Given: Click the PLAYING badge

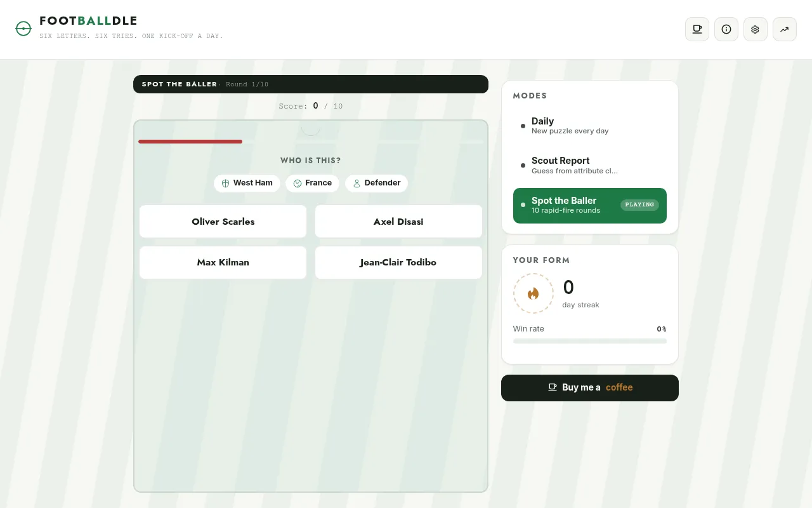Looking at the screenshot, I should [x=639, y=205].
